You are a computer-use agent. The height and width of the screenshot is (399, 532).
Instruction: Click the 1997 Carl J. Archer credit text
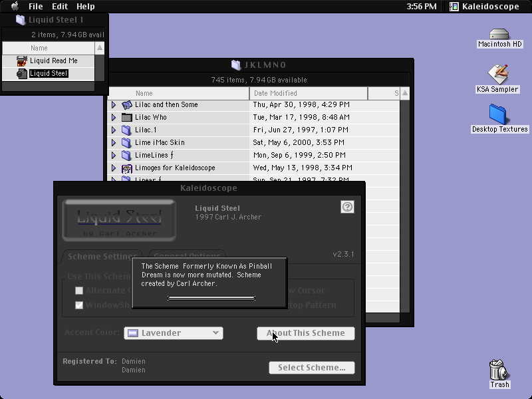[228, 217]
